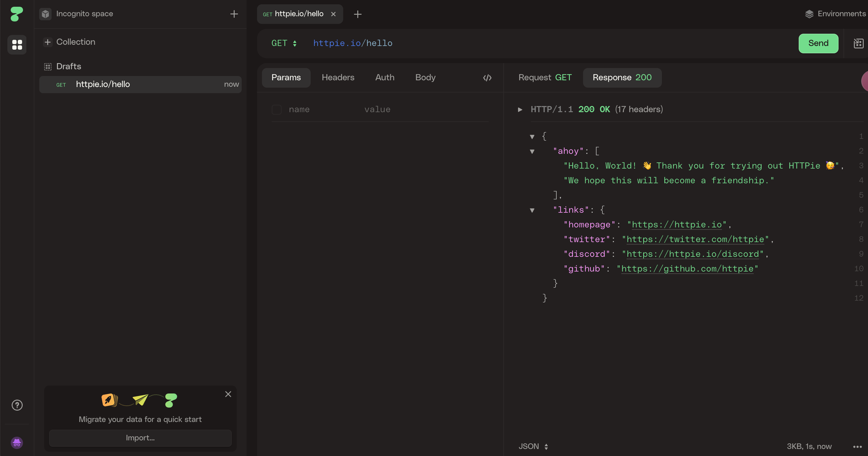Click the Send button
This screenshot has height=456, width=868.
818,43
